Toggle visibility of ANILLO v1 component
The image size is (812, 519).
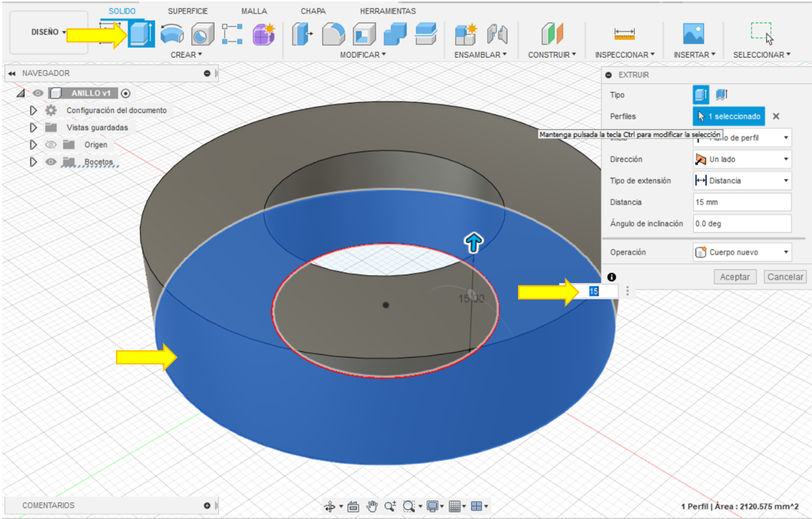pos(38,93)
